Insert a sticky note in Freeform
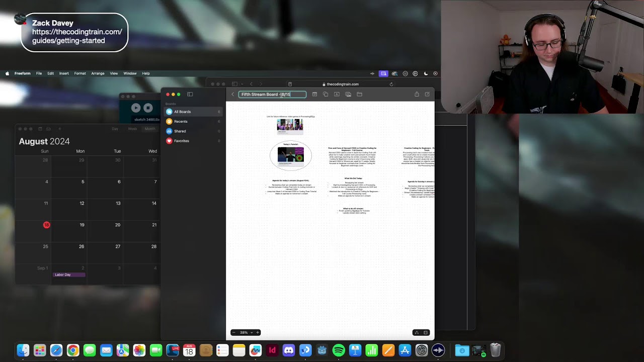This screenshot has height=362, width=644. click(x=314, y=94)
